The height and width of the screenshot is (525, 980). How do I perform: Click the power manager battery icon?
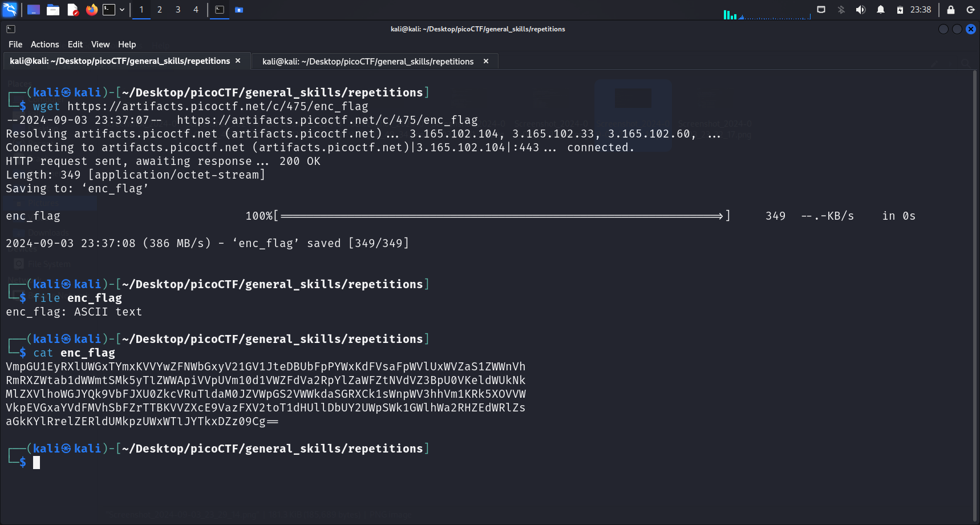pyautogui.click(x=900, y=10)
